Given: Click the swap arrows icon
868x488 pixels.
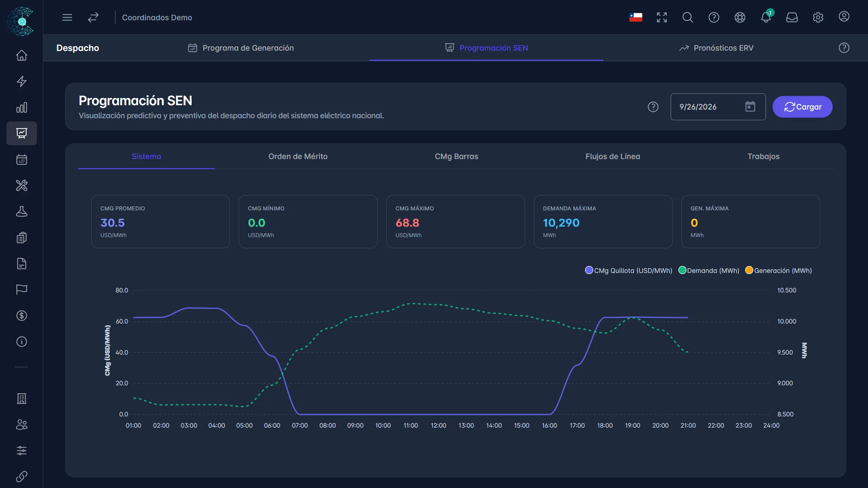Looking at the screenshot, I should pyautogui.click(x=93, y=17).
